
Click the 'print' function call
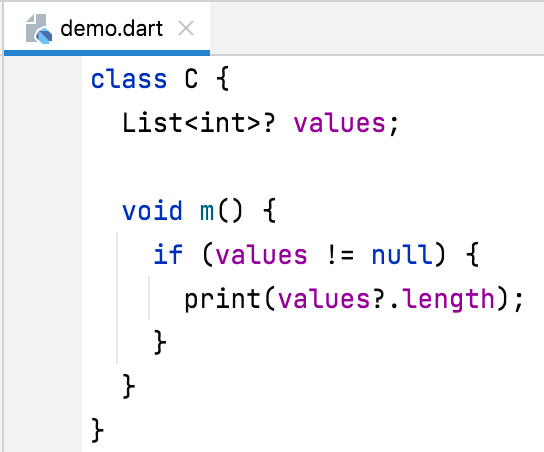(x=222, y=299)
